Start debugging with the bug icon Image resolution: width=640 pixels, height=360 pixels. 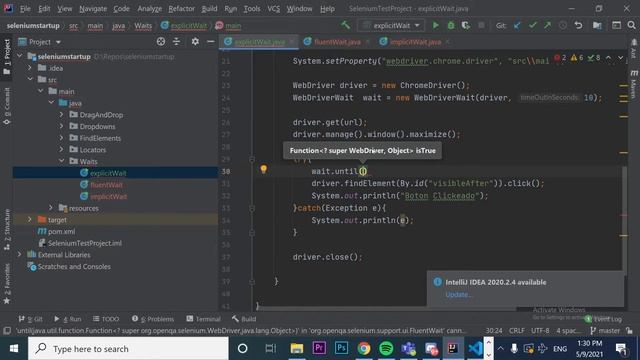[451, 25]
